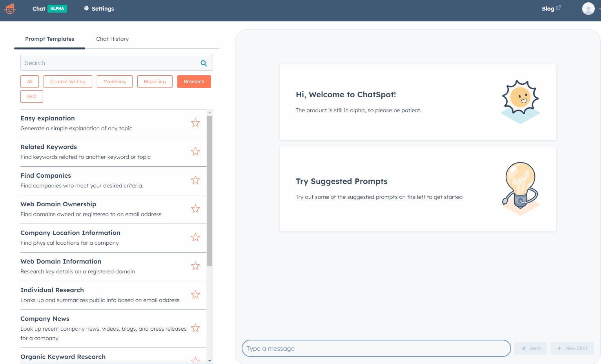This screenshot has height=364, width=601.
Task: Open Individual Research template
Action: (x=113, y=295)
